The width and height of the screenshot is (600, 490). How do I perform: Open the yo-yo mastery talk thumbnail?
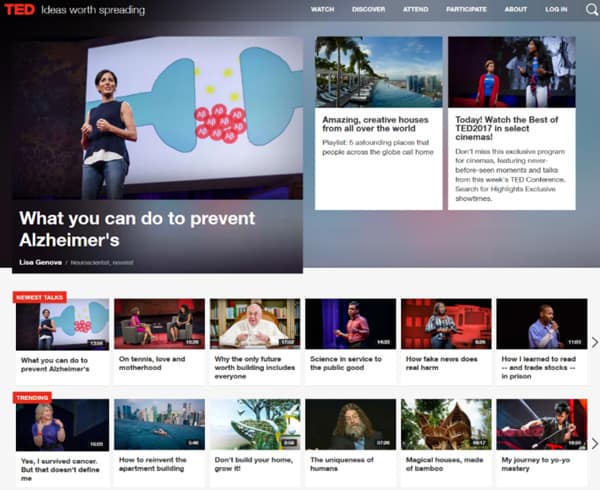[542, 424]
